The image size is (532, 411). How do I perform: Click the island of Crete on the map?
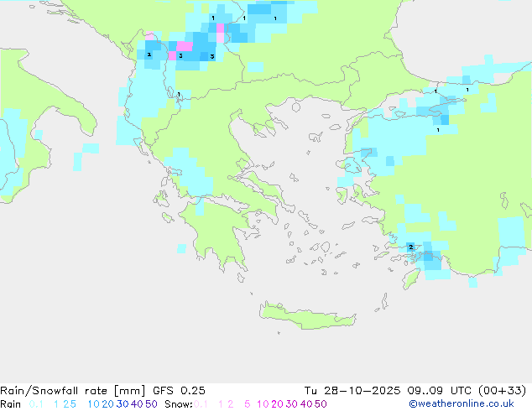click(x=307, y=315)
